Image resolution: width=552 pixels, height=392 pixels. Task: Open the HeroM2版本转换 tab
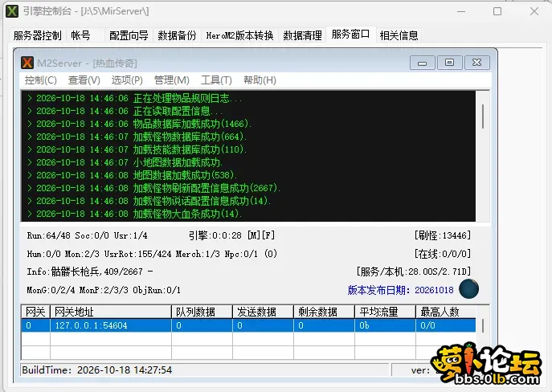pos(239,35)
